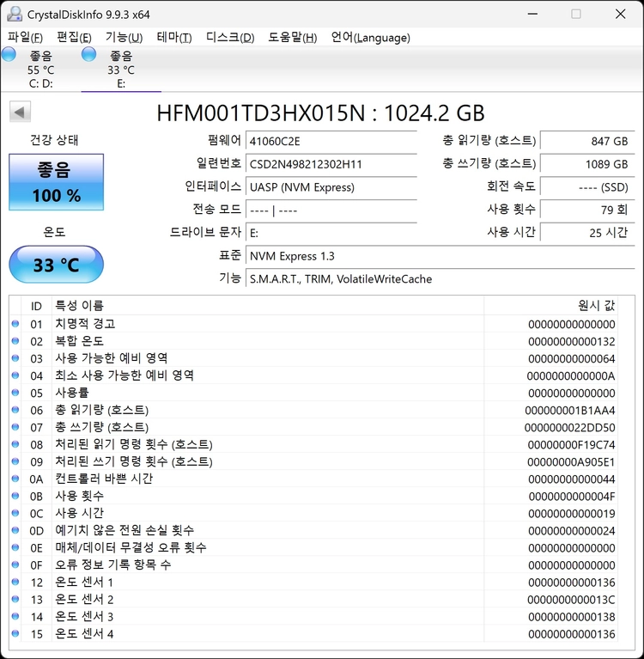644x659 pixels.
Task: Click status dot for 04 최소 사용 가능한 예비 영역
Action: click(15, 375)
